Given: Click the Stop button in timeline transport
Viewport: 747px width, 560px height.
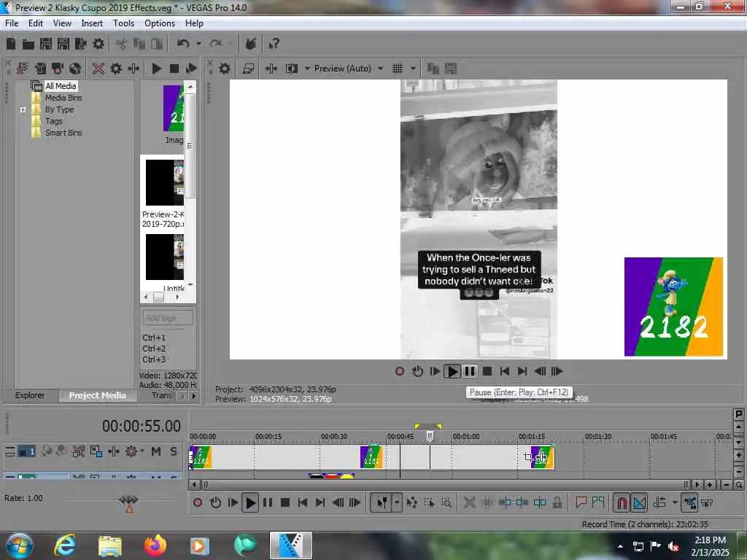Looking at the screenshot, I should [x=285, y=502].
